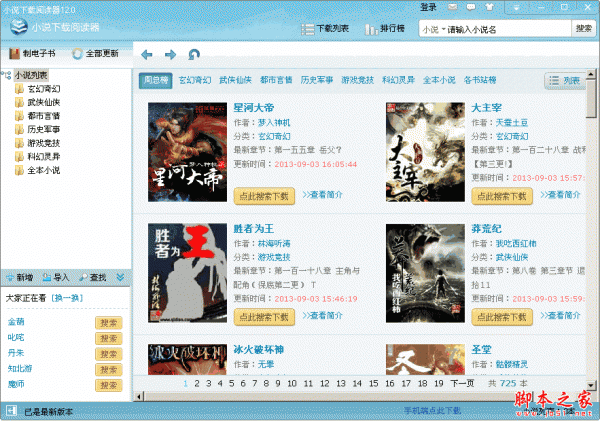Viewport: 600px width, 421px height.
Task: Click the 换一换 shuffle link
Action: tap(67, 298)
